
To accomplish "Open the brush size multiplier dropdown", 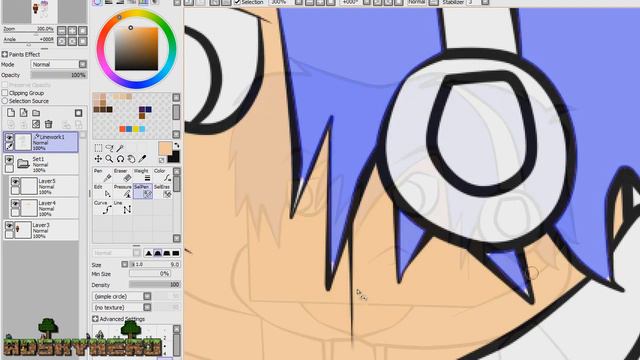I will (125, 264).
